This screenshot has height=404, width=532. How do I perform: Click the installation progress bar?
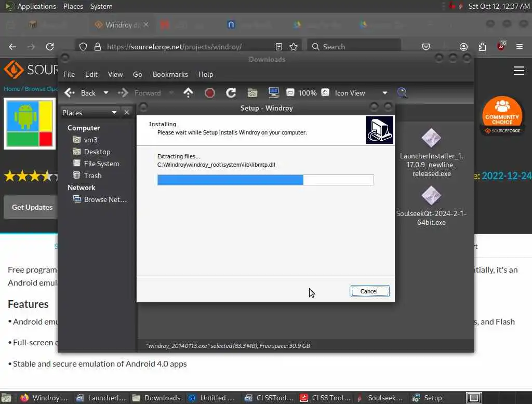(x=265, y=180)
